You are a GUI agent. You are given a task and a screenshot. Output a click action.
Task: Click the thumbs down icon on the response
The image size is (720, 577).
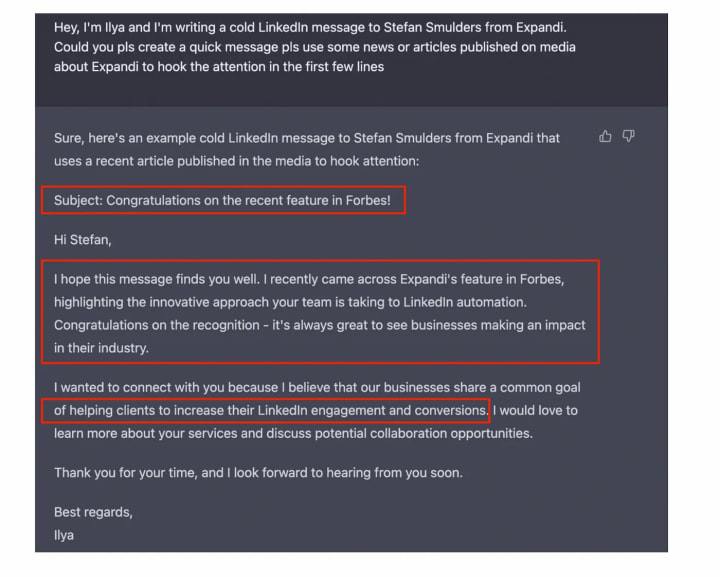pos(628,136)
